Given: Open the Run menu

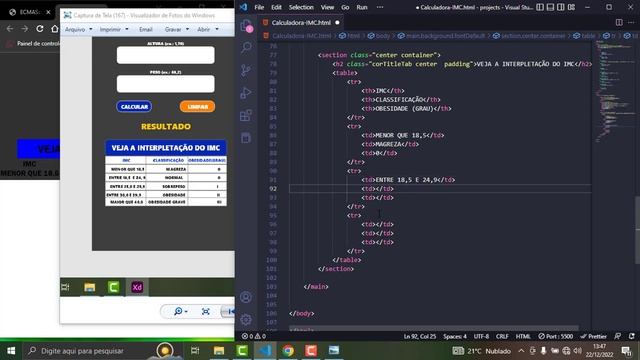Looking at the screenshot, I should tap(362, 7).
